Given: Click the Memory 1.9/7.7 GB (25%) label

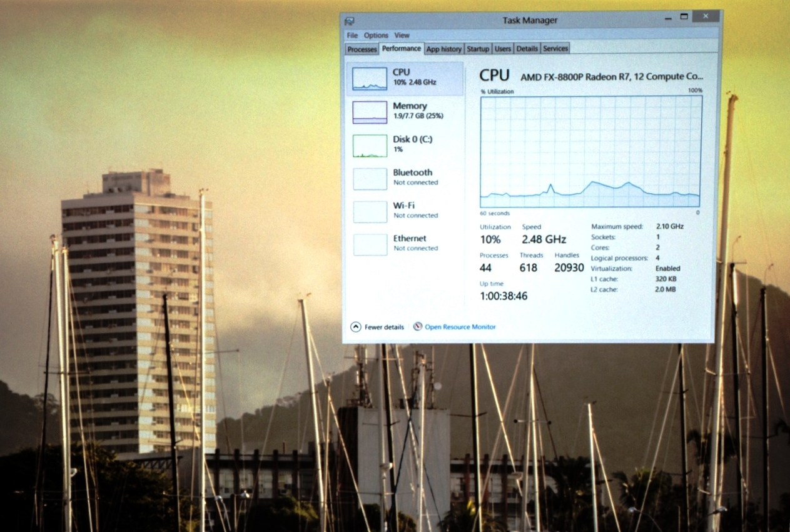Looking at the screenshot, I should [x=418, y=111].
